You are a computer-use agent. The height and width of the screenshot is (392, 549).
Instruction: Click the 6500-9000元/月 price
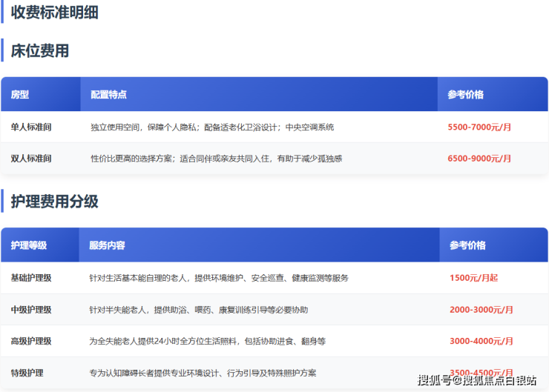479,159
